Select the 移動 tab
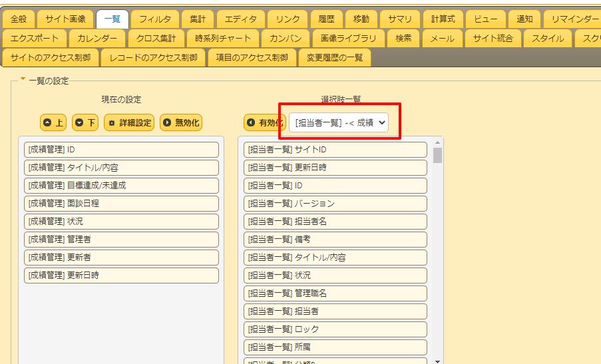Screen dimensions: 601x364 (x=361, y=19)
